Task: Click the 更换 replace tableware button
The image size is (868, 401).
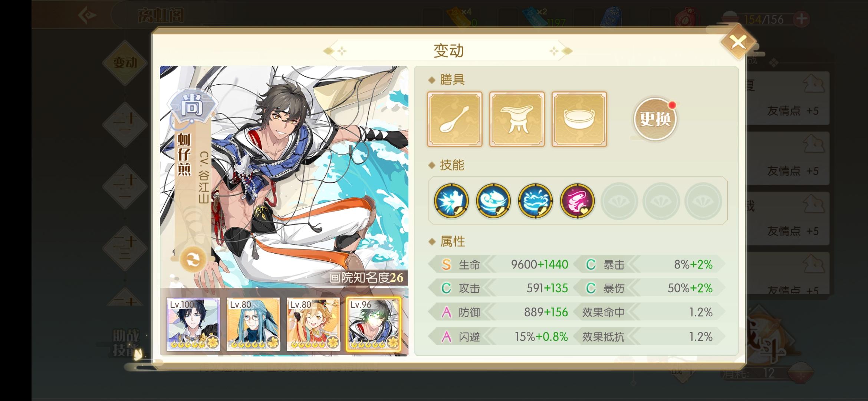Action: click(655, 119)
